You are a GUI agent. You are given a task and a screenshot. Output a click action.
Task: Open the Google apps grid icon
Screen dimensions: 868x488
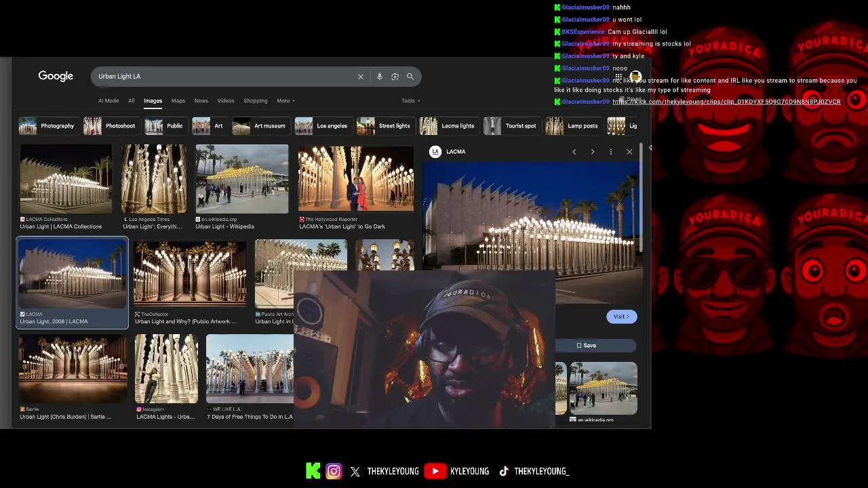[x=618, y=77]
